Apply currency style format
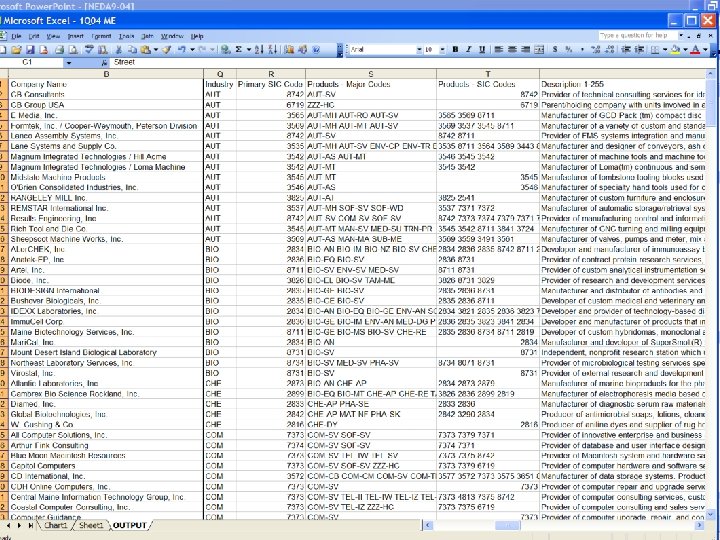 tap(555, 50)
